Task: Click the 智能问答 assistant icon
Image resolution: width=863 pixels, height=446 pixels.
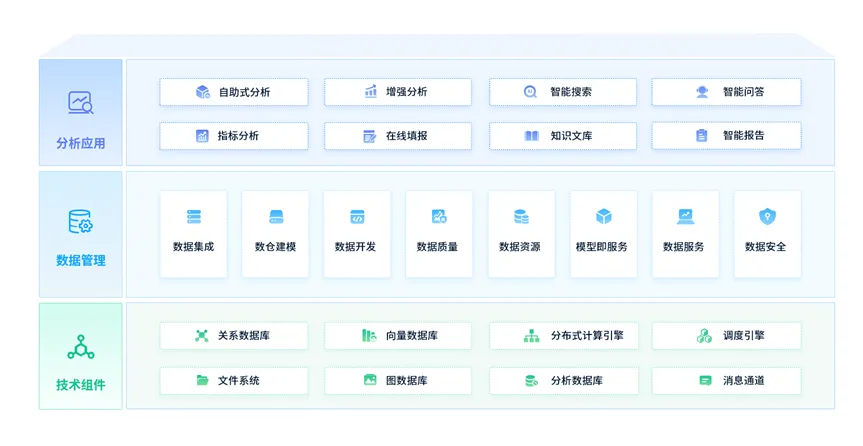Action: (x=702, y=92)
